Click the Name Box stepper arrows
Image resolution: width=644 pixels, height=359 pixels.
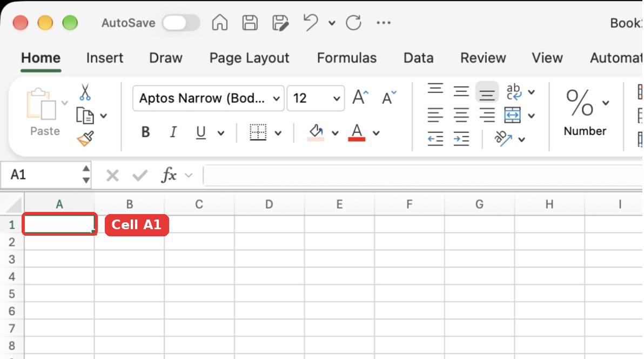pos(86,174)
